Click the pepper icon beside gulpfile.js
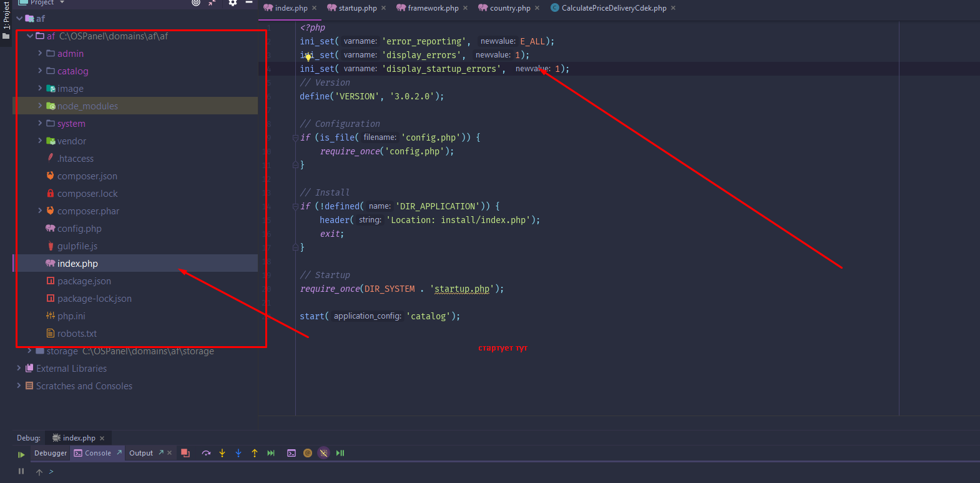 [51, 246]
